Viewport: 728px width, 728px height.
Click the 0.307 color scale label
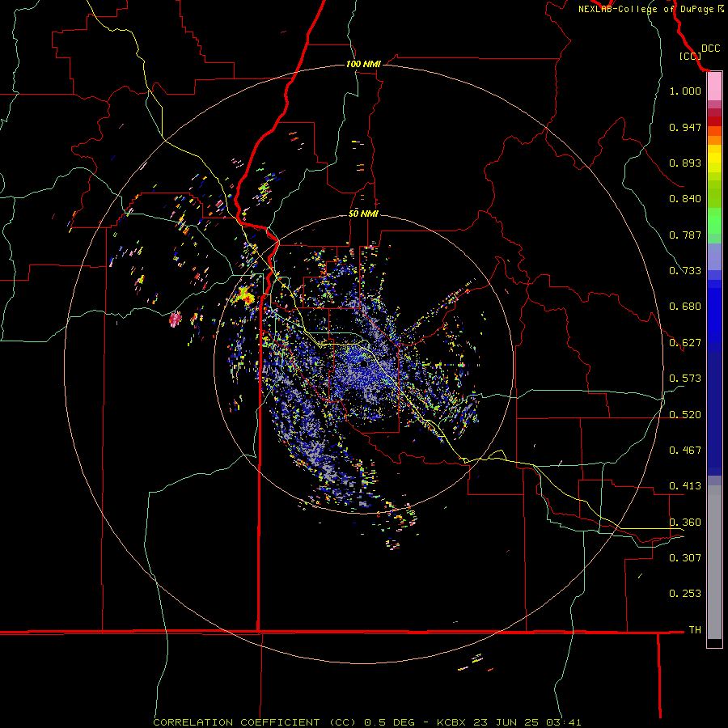coord(685,557)
